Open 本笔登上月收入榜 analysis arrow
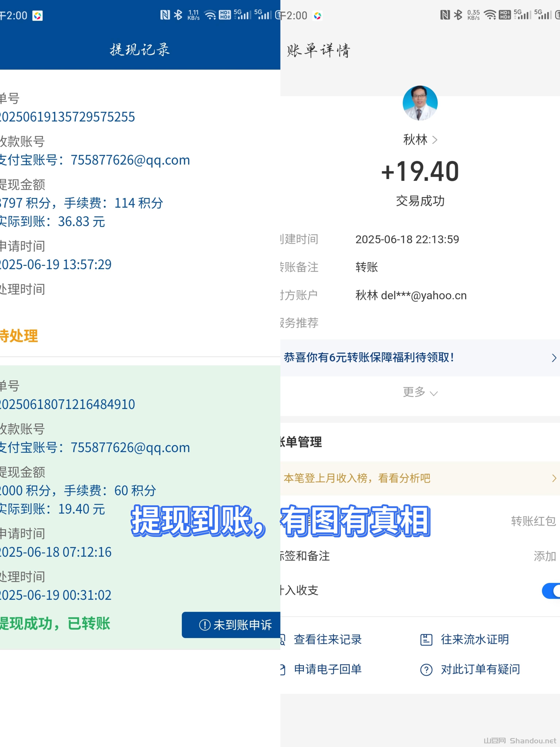This screenshot has width=560, height=747. pyautogui.click(x=554, y=478)
